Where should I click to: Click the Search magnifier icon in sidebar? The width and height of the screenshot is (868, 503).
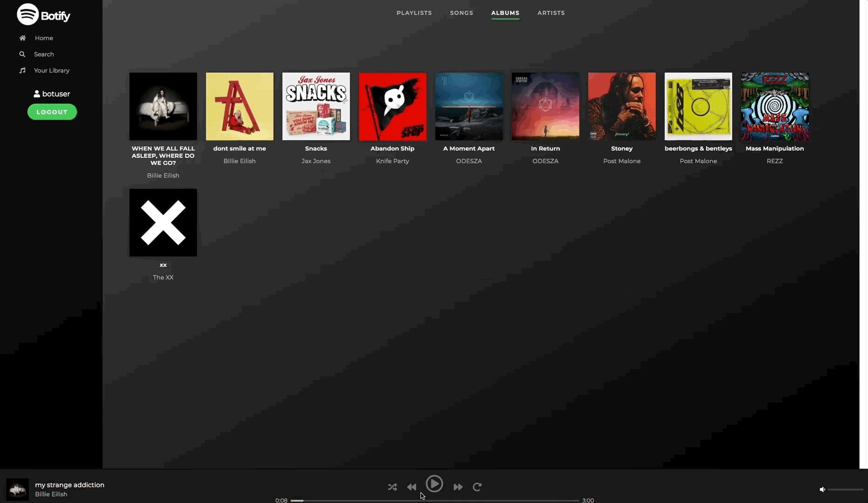22,54
